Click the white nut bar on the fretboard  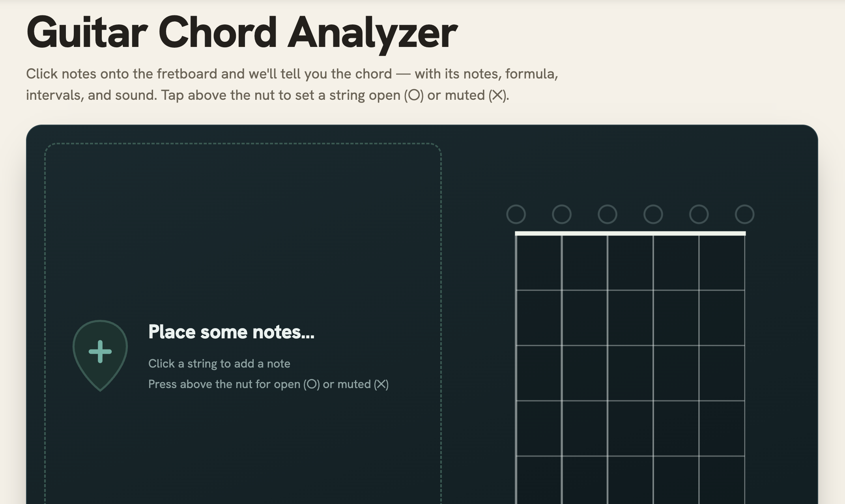click(630, 233)
